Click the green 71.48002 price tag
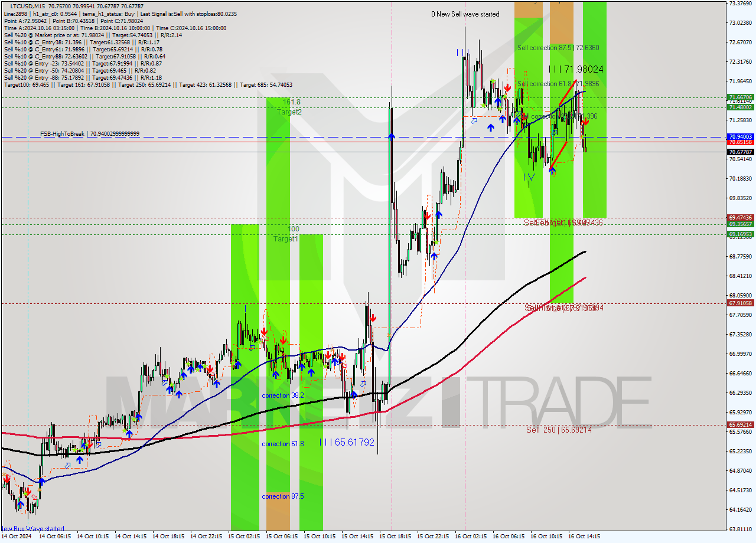756x543 pixels. click(740, 107)
